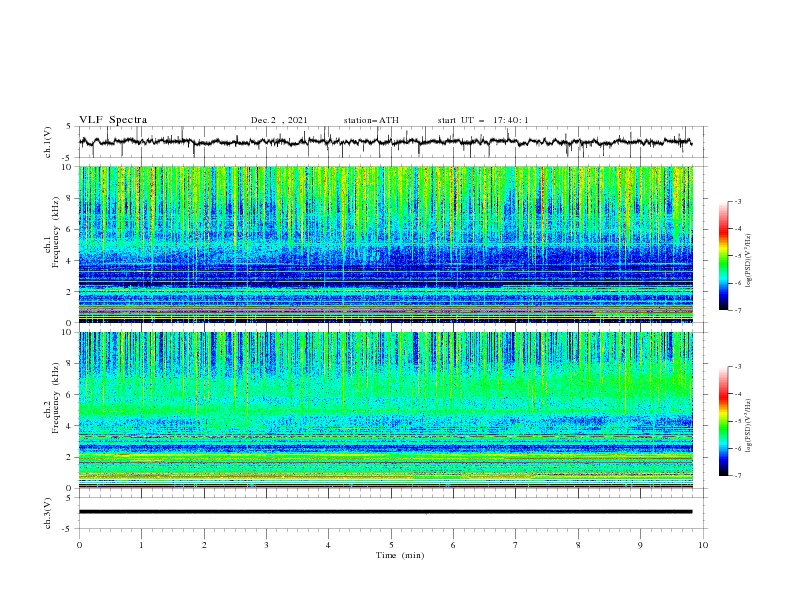The width and height of the screenshot is (792, 612).
Task: Click the time axis tick label "9"
Action: [640, 545]
